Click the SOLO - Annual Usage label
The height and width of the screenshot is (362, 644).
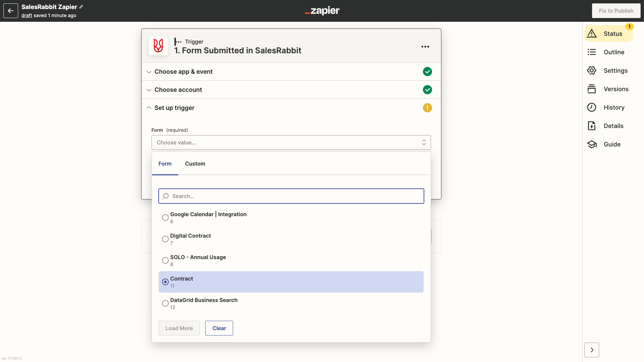click(198, 257)
